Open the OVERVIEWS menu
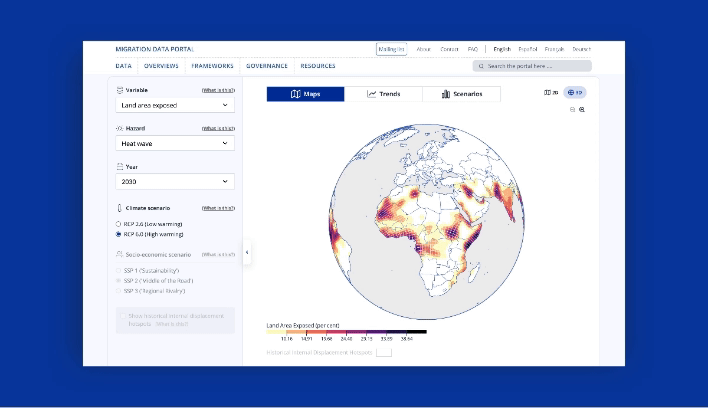The height and width of the screenshot is (408, 708). click(161, 66)
